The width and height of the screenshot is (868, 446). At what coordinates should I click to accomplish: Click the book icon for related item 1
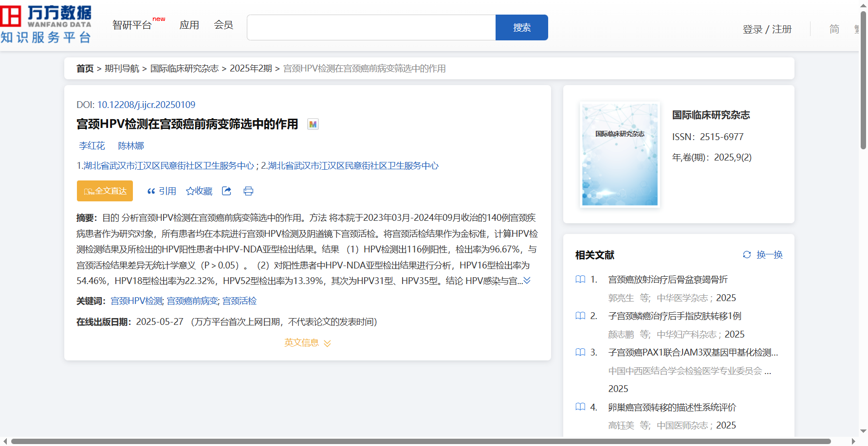click(580, 279)
